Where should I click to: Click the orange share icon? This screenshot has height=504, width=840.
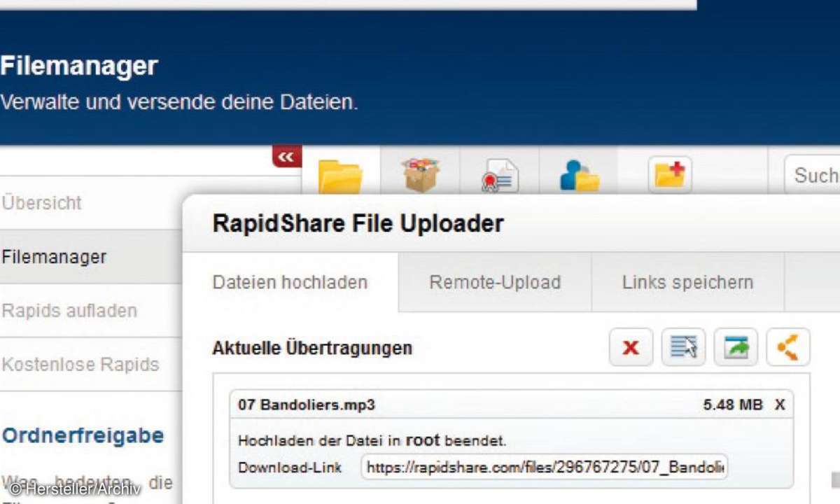(x=788, y=347)
